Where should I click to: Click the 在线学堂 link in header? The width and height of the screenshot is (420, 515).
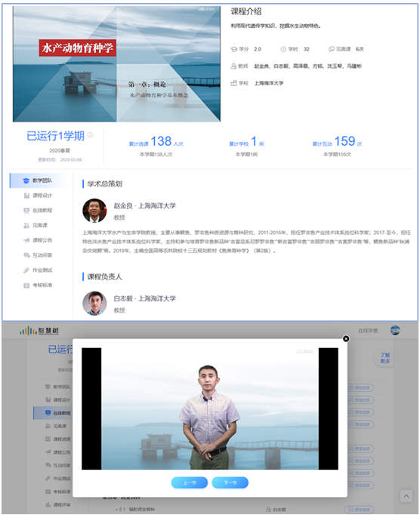[368, 331]
